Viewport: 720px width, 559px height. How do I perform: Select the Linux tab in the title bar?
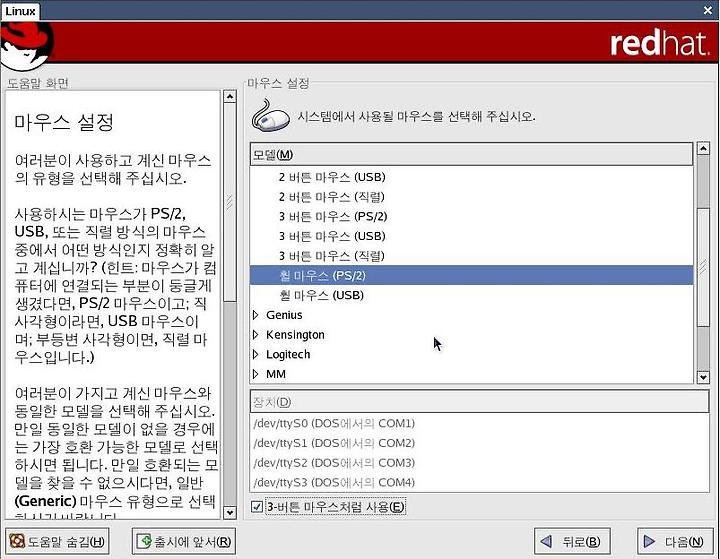pyautogui.click(x=20, y=11)
